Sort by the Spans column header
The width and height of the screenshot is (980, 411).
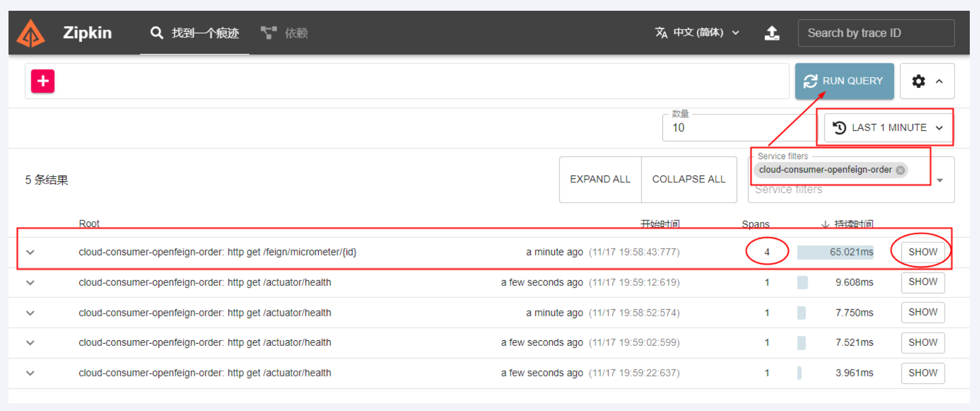pos(756,224)
